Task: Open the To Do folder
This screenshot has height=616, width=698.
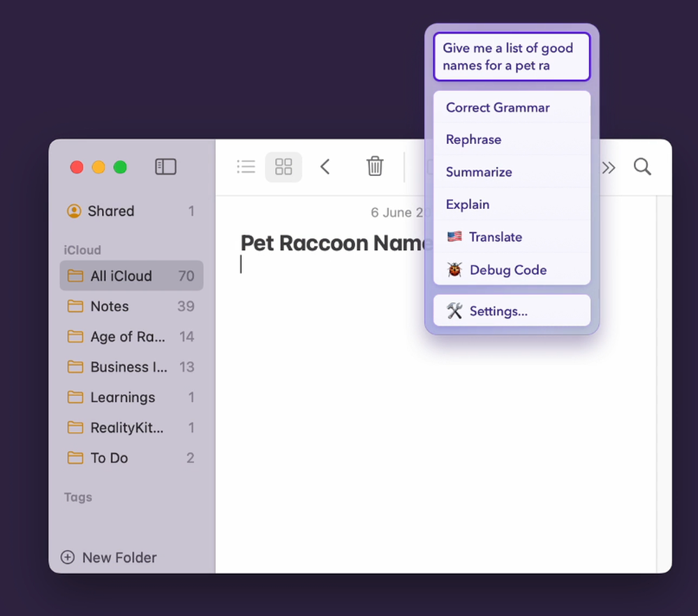Action: coord(131,458)
